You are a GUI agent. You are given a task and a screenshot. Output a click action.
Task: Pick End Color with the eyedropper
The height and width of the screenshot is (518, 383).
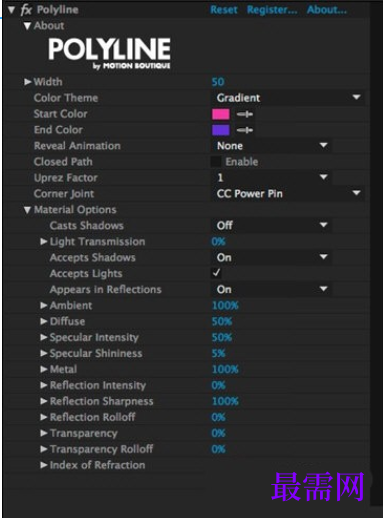pos(245,130)
